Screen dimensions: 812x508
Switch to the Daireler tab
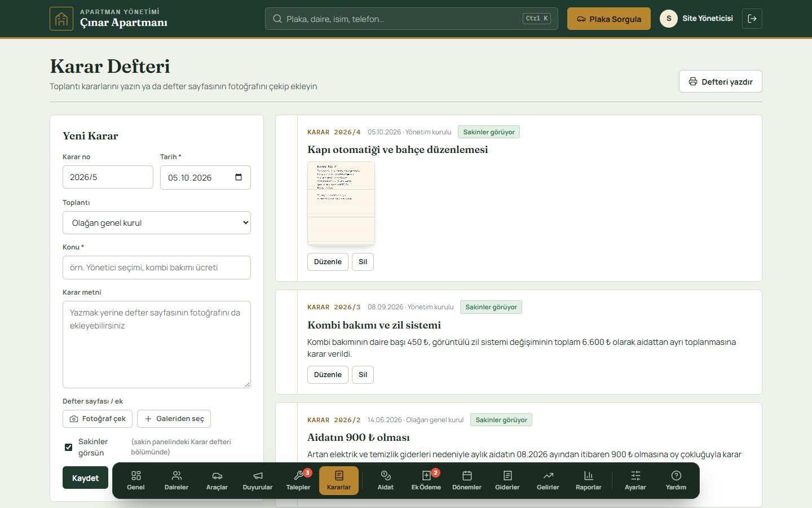pos(176,480)
